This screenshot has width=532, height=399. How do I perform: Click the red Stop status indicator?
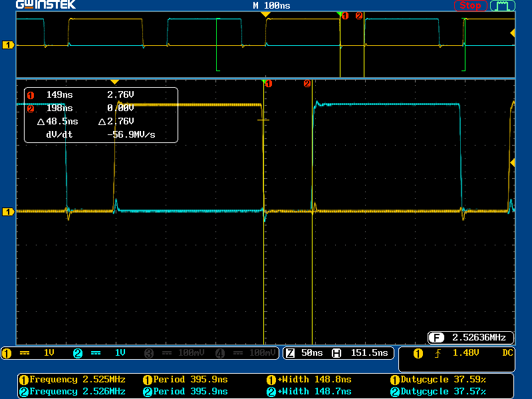470,5
